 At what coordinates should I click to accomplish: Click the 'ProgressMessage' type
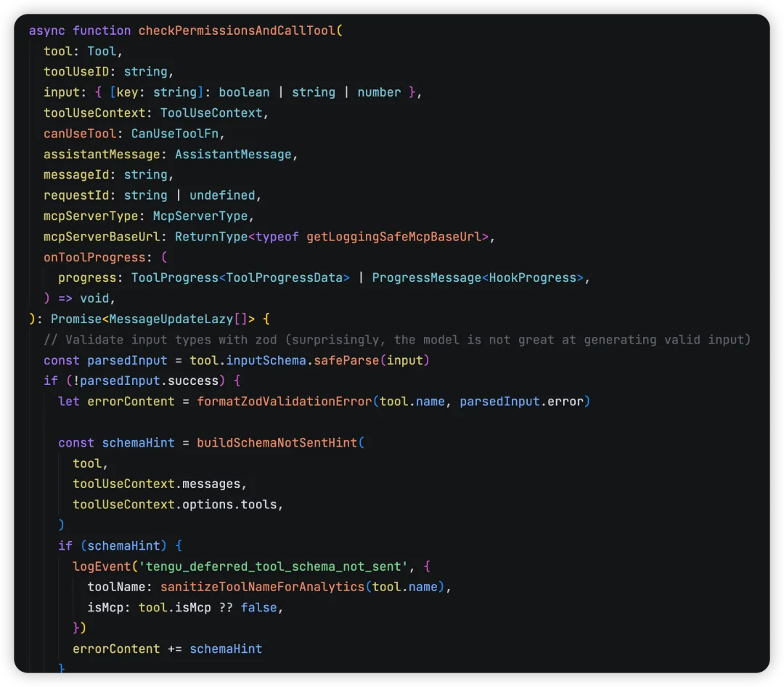click(426, 277)
